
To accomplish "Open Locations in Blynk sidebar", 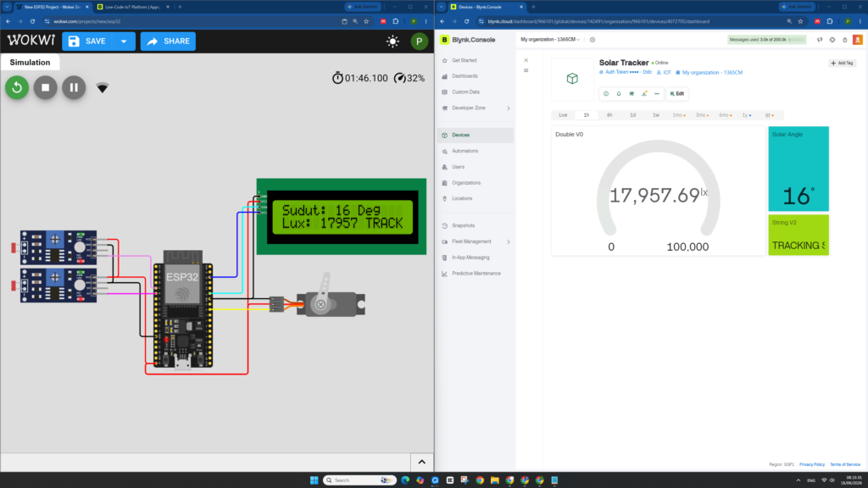I will (x=476, y=198).
